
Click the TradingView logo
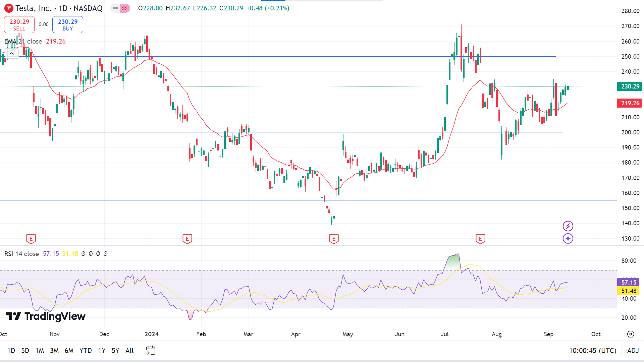[46, 316]
